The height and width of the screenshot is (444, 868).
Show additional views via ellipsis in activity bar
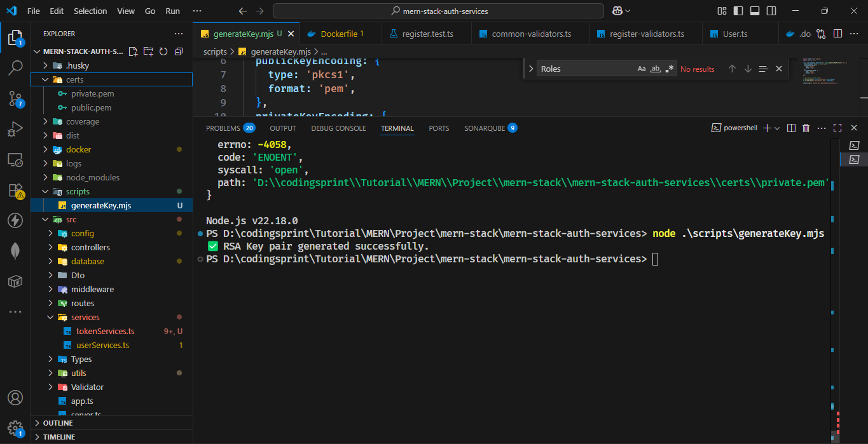click(15, 312)
